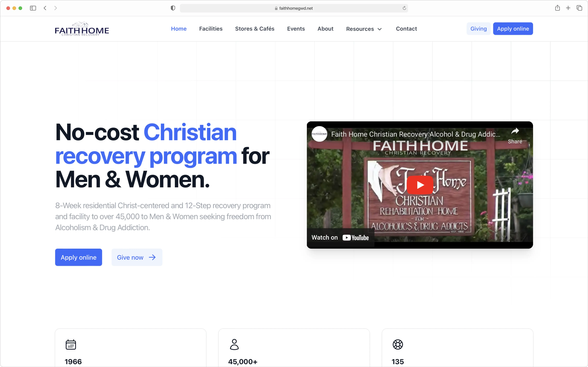The image size is (588, 367).
Task: Click the chevron arrow next to Give now
Action: pyautogui.click(x=152, y=257)
